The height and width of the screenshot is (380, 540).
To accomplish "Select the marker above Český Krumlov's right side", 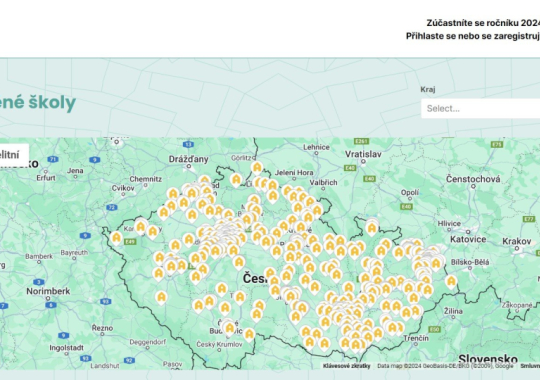I will click(249, 334).
